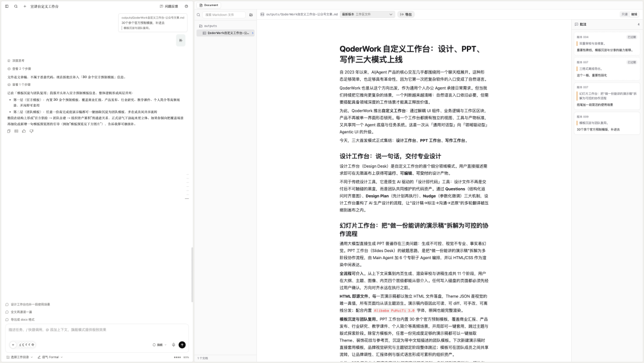This screenshot has height=363, width=644.
Task: Click the Alibaba PuHuiTi 3.0 inline code
Action: point(394,310)
